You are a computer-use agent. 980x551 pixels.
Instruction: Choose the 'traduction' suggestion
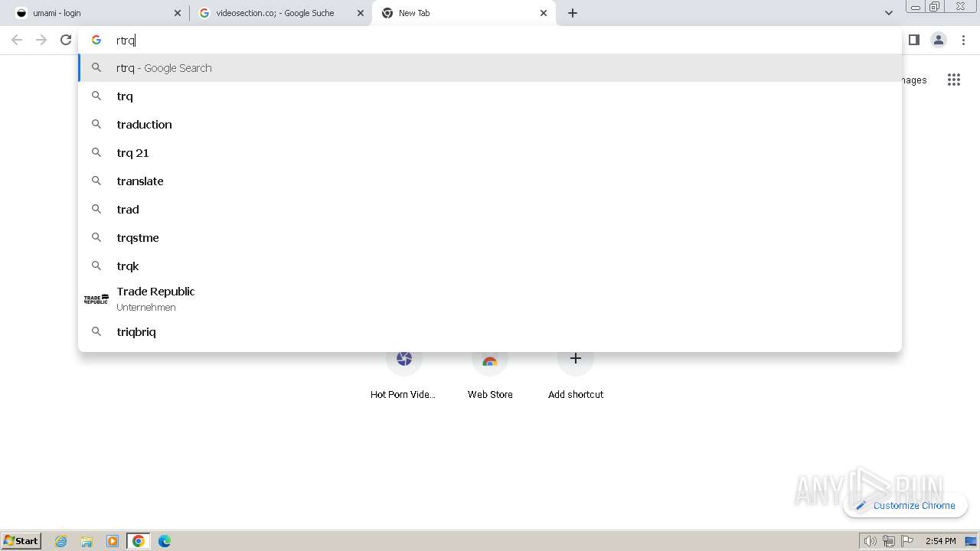coord(490,125)
